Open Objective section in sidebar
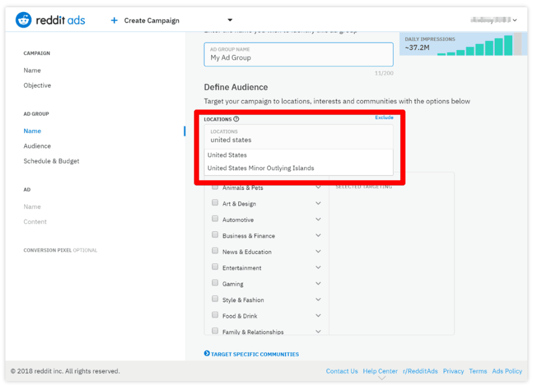 click(37, 85)
